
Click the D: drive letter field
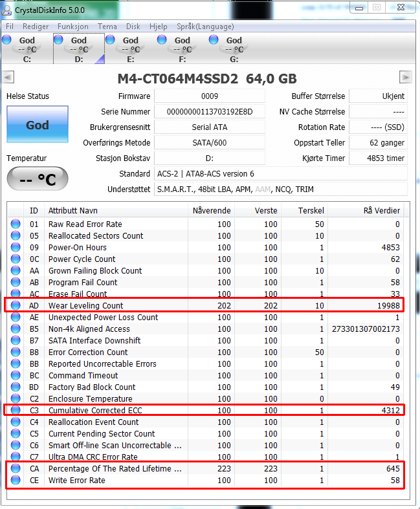point(210,158)
